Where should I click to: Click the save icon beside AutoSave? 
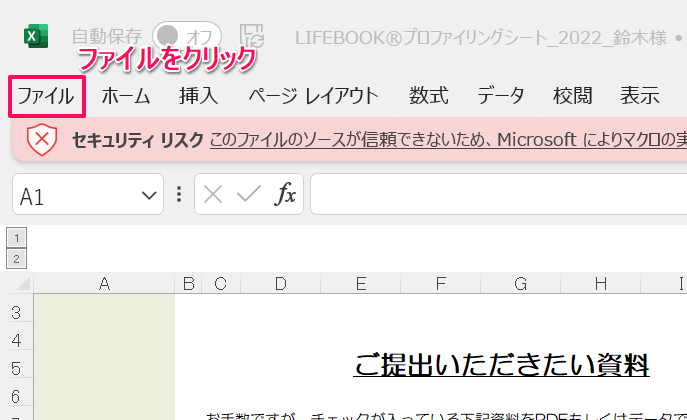pyautogui.click(x=252, y=37)
